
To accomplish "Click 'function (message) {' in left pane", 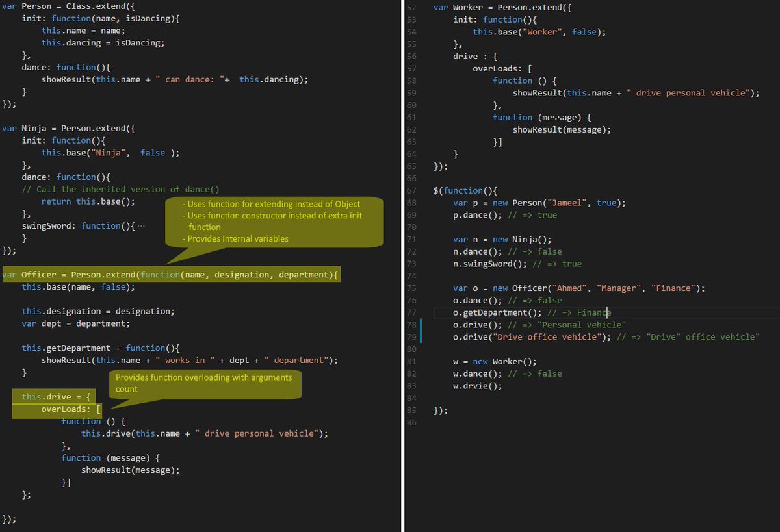I will click(x=110, y=457).
